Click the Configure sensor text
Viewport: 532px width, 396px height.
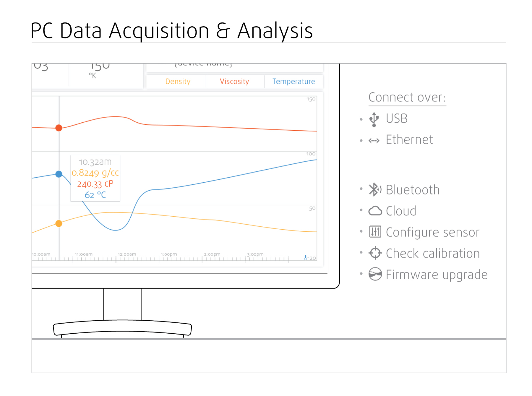(432, 233)
